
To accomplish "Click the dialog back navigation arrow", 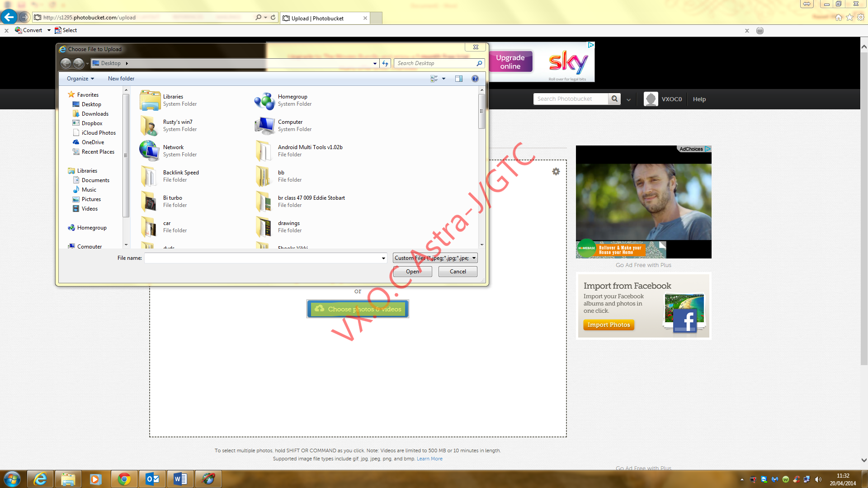I will click(x=66, y=63).
